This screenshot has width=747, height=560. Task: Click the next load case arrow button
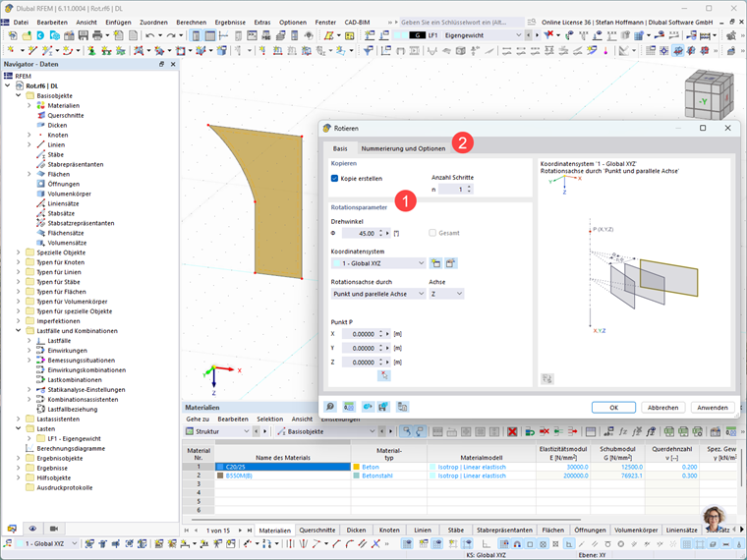(537, 35)
